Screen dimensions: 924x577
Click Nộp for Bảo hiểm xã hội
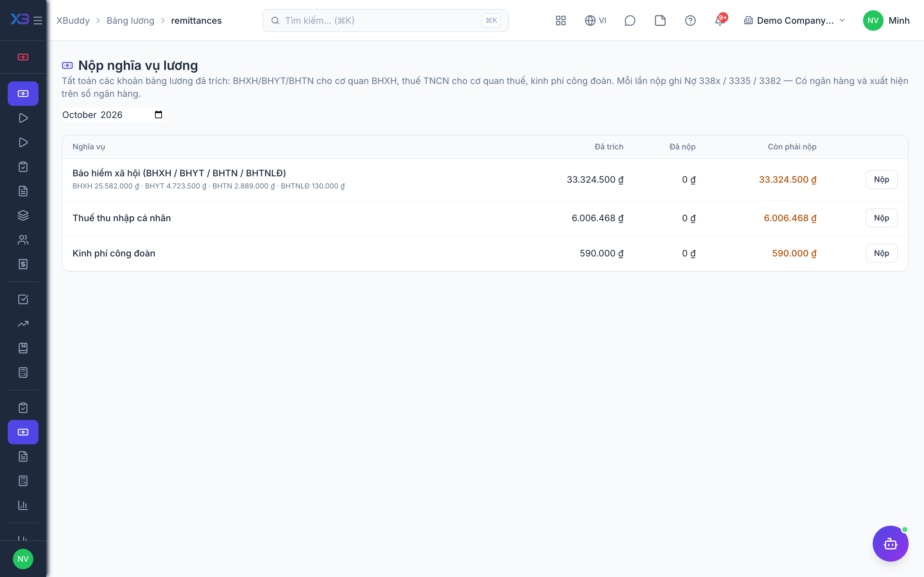tap(881, 180)
